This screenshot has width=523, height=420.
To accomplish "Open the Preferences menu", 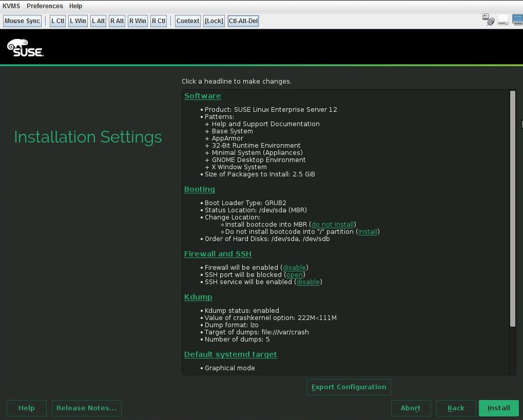I will click(x=45, y=6).
